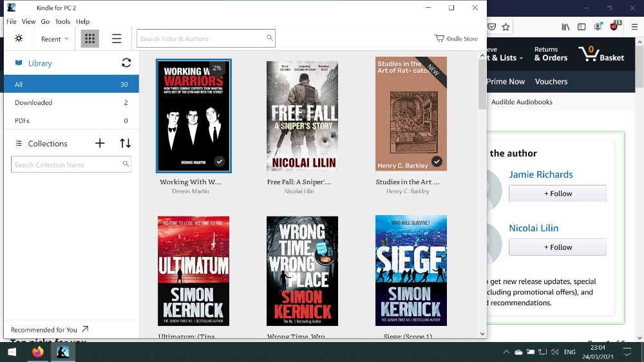Viewport: 644px width, 362px height.
Task: Click the Library book icon
Action: pyautogui.click(x=19, y=63)
